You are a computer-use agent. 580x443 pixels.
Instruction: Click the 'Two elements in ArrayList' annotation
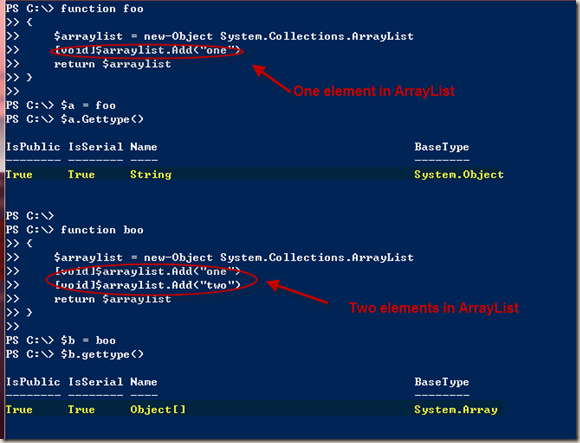click(x=434, y=308)
